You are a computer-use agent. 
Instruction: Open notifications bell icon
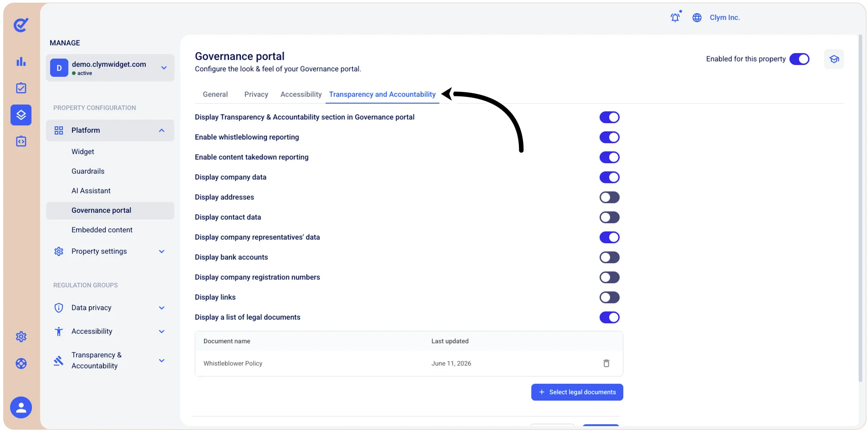[x=675, y=17]
